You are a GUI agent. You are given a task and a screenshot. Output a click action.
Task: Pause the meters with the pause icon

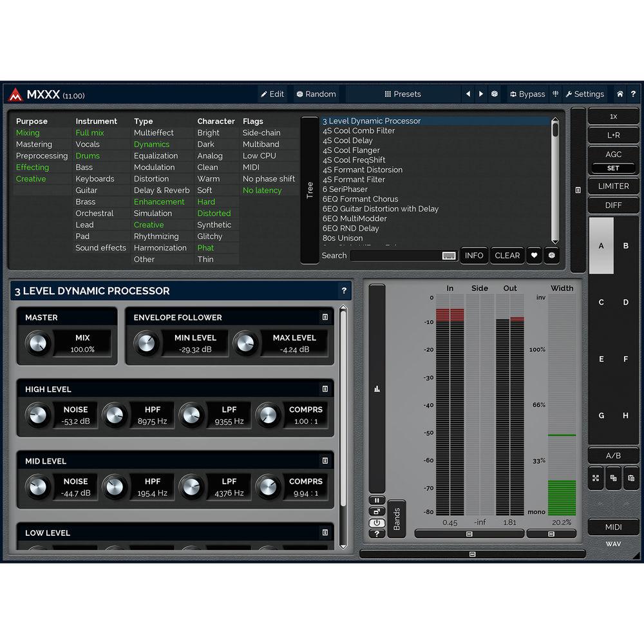point(377,500)
